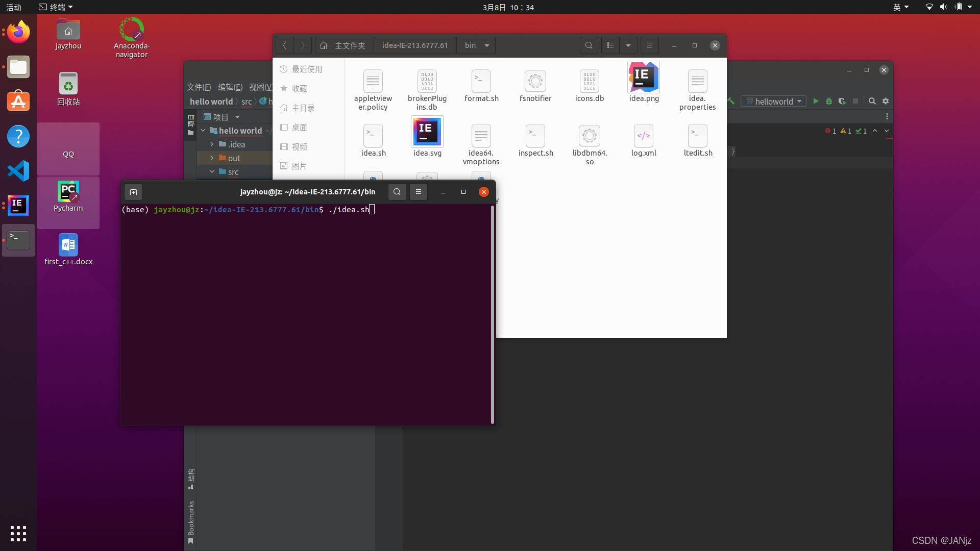Open the 文件(F) menu
The height and width of the screenshot is (551, 980).
click(199, 87)
